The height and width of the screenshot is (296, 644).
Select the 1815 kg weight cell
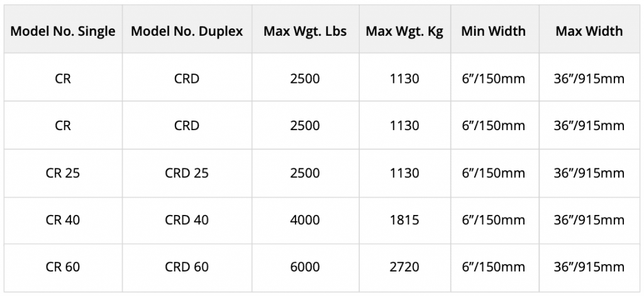point(404,220)
